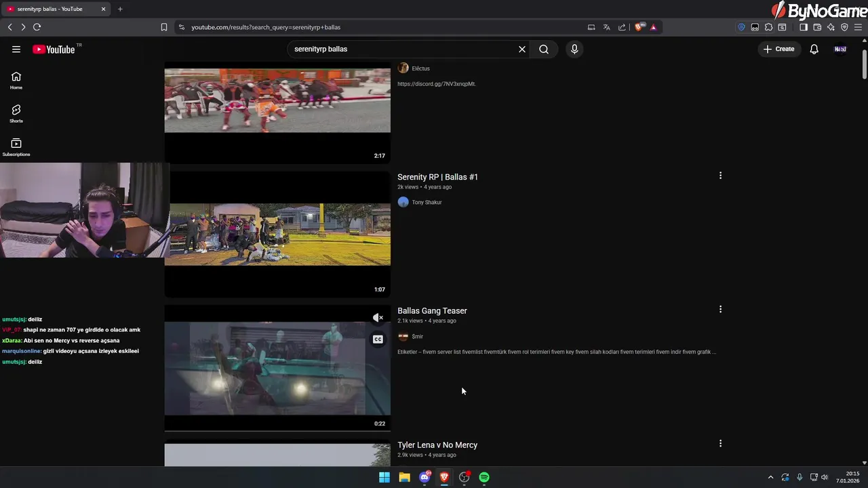Open volume control in system tray
Image resolution: width=868 pixels, height=488 pixels.
tap(825, 477)
